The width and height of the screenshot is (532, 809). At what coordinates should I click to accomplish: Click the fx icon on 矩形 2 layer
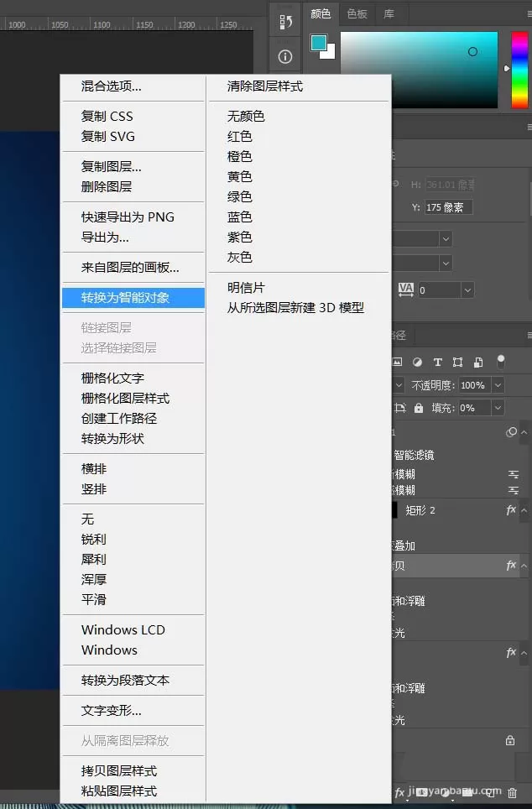(x=511, y=509)
